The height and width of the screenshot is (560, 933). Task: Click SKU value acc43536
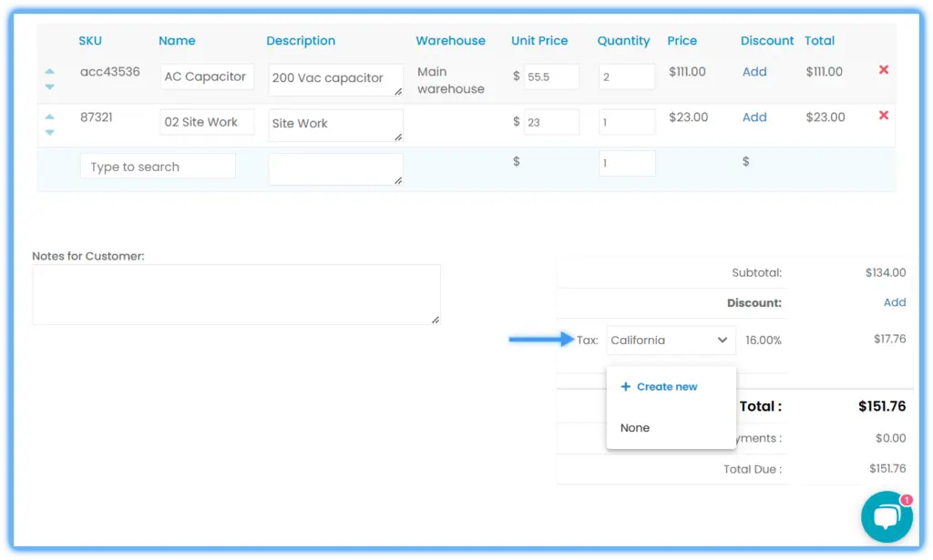pos(110,72)
